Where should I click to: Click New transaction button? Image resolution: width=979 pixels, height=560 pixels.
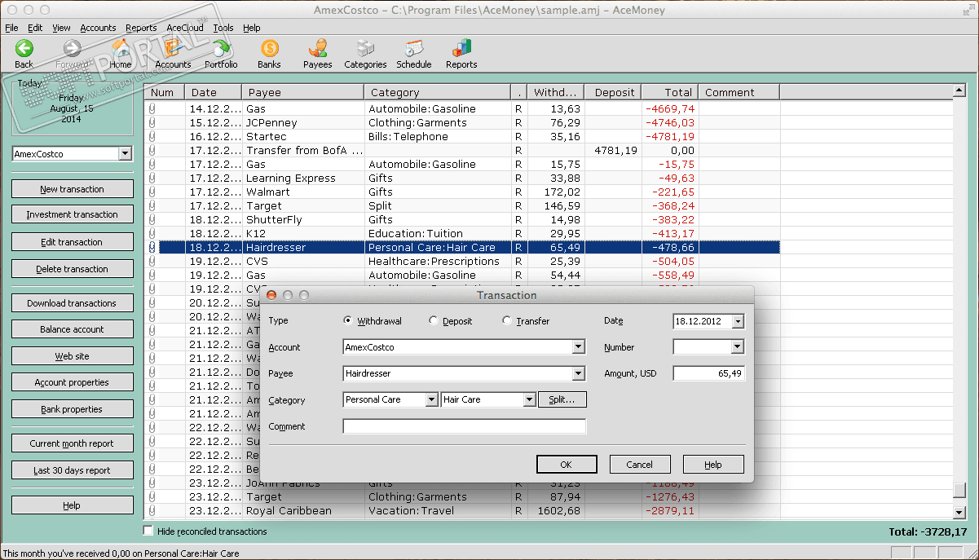click(73, 189)
